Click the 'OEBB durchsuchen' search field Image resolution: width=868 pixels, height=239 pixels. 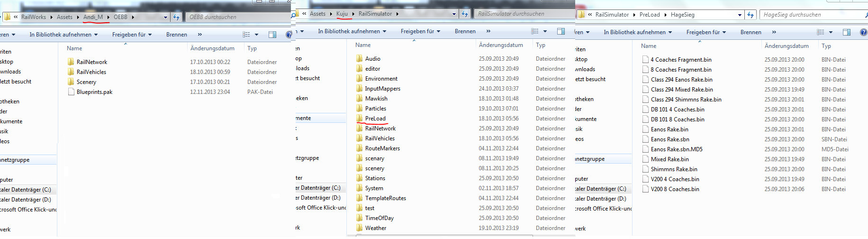pos(238,17)
